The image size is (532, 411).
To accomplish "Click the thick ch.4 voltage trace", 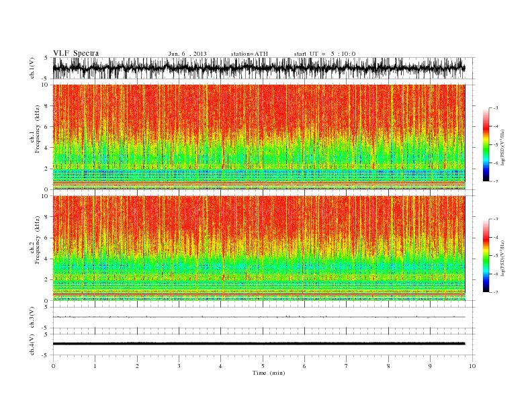I will point(259,344).
